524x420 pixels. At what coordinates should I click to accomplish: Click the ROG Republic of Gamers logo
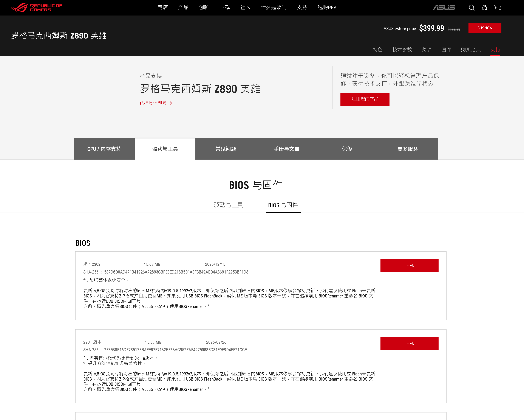pyautogui.click(x=36, y=8)
